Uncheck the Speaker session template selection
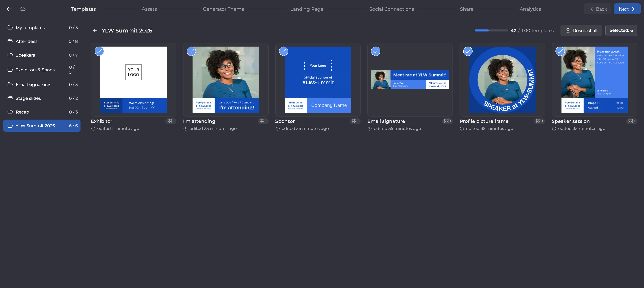644x288 pixels. [x=560, y=51]
